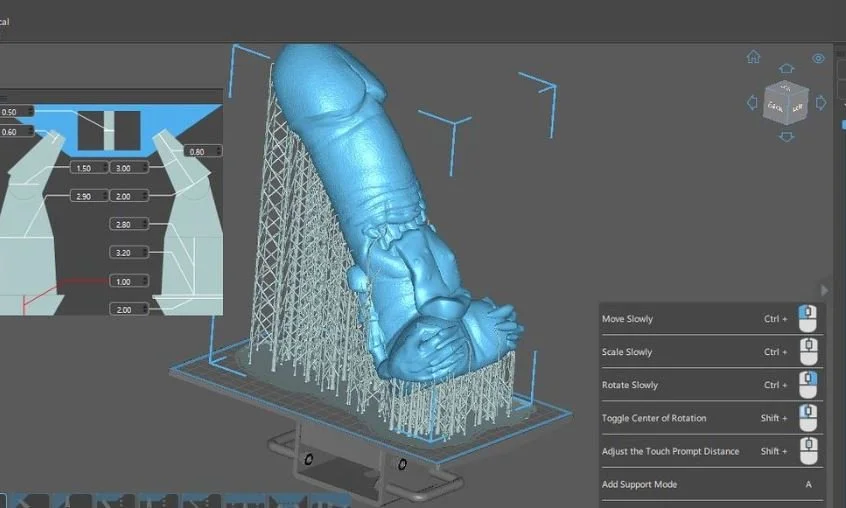Edit the 1.00 support parameter field
The image size is (846, 508).
click(129, 281)
